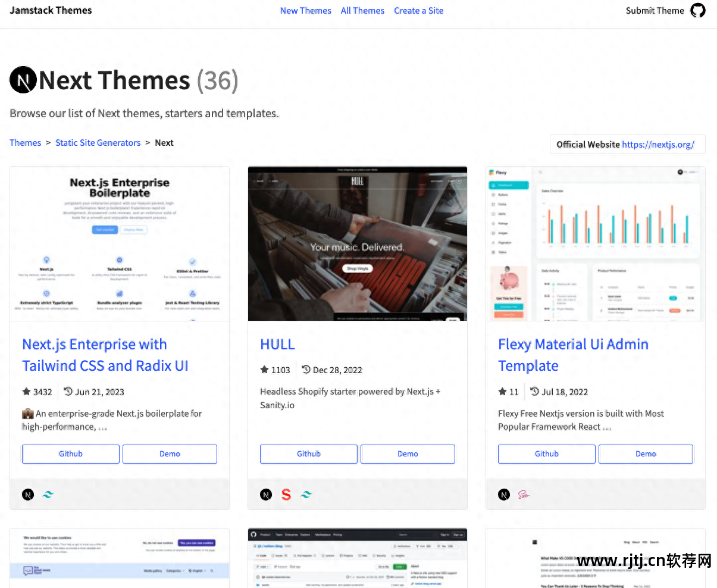Screen dimensions: 717x588
Task: Click 'Flexy Free Nextjs version' description
Action: point(581,420)
